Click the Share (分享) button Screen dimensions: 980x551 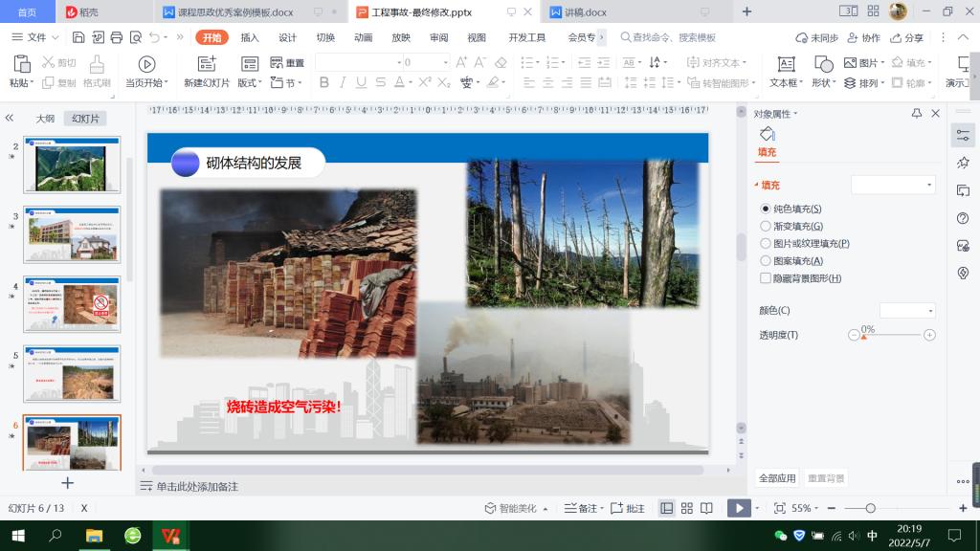click(907, 37)
